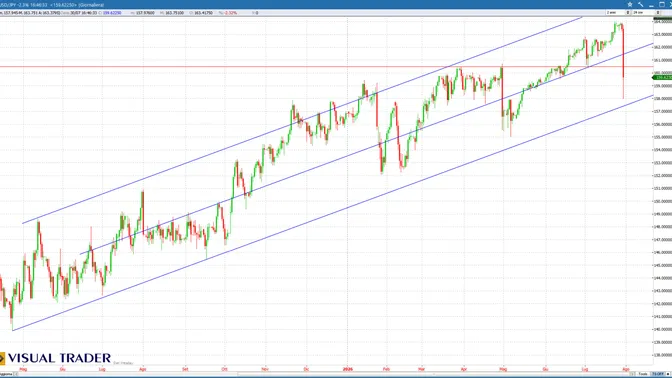
Task: Click the Tools button at bottom right
Action: coord(643,374)
